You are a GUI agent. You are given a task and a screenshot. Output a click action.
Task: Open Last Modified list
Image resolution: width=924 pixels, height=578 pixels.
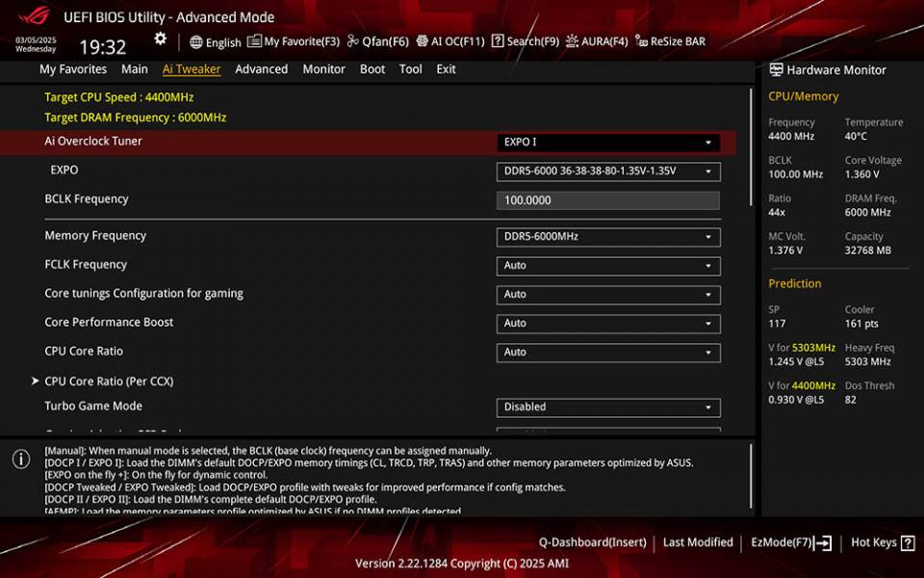[x=698, y=542]
